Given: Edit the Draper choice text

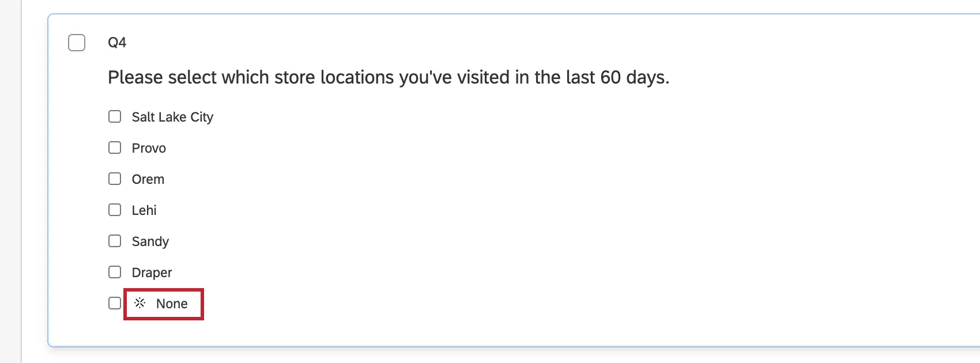Looking at the screenshot, I should pos(150,272).
